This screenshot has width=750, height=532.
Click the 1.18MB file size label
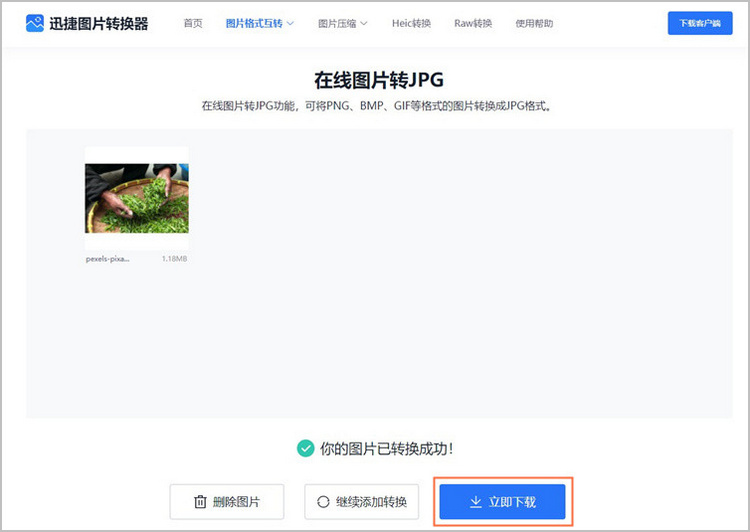174,259
